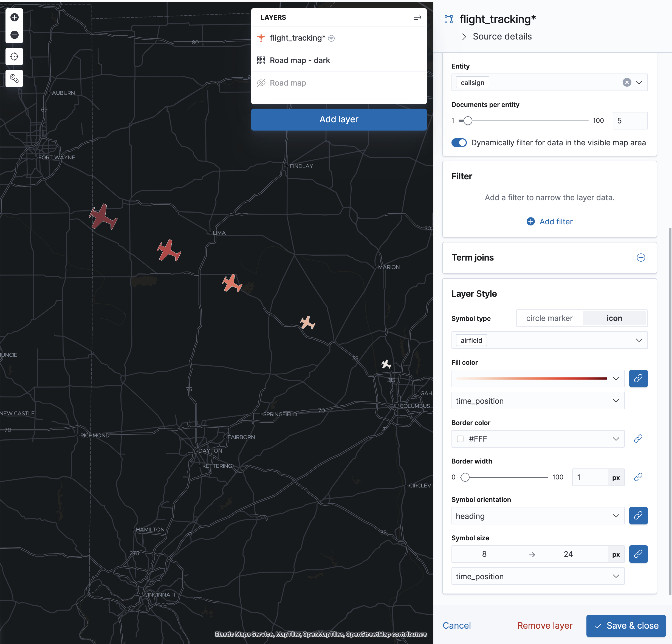Click the Add layer button

tap(338, 119)
